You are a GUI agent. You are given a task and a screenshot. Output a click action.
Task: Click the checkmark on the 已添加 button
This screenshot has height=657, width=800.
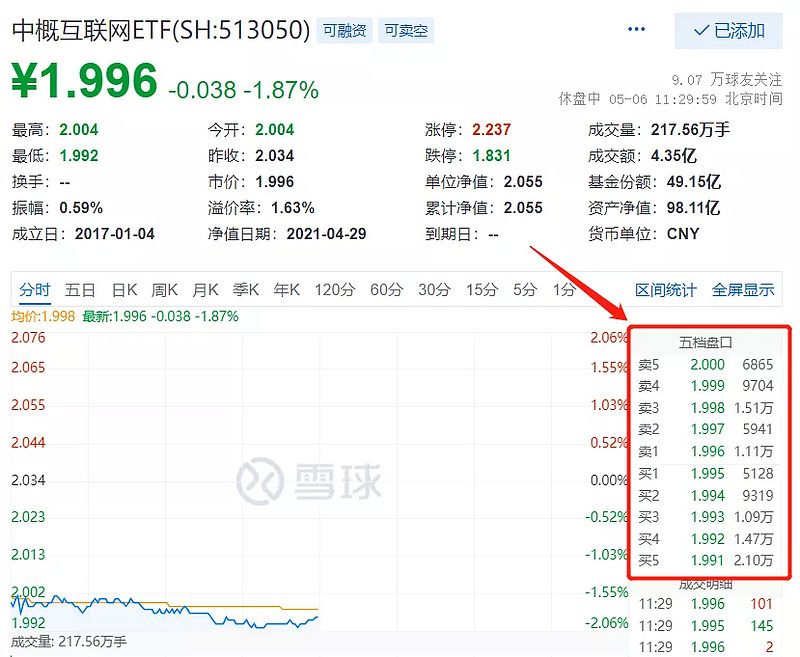702,31
